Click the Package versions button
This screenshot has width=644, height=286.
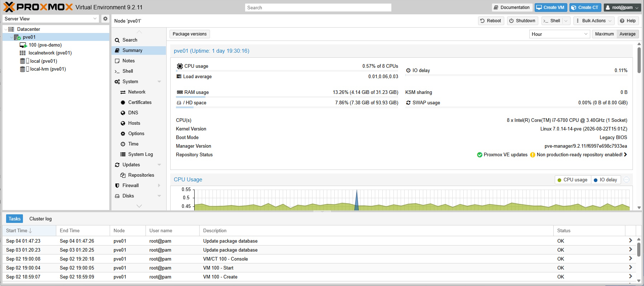pyautogui.click(x=190, y=34)
